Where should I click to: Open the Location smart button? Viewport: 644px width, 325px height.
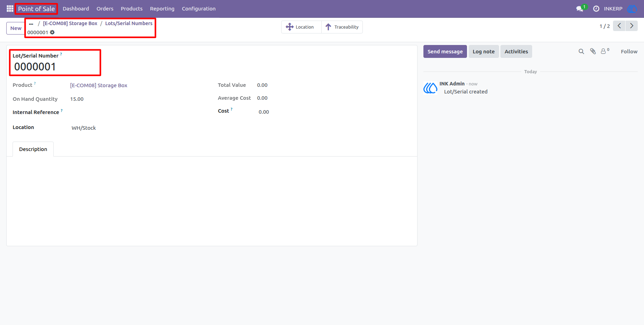301,27
